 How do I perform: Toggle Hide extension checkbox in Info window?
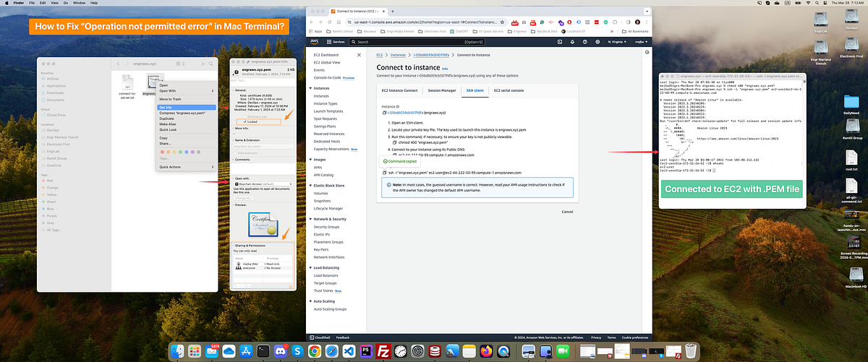[x=236, y=152]
